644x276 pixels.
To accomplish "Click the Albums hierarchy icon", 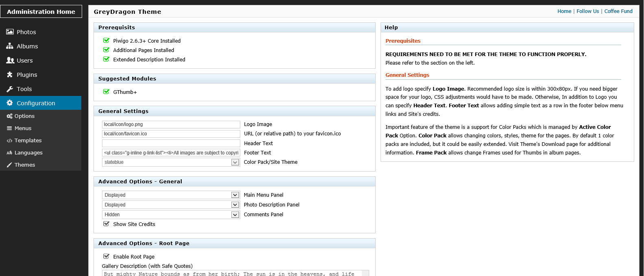I will 10,46.
